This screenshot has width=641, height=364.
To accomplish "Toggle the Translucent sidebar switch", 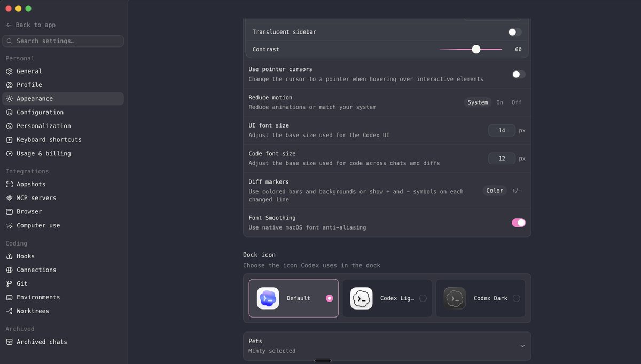I will point(514,32).
